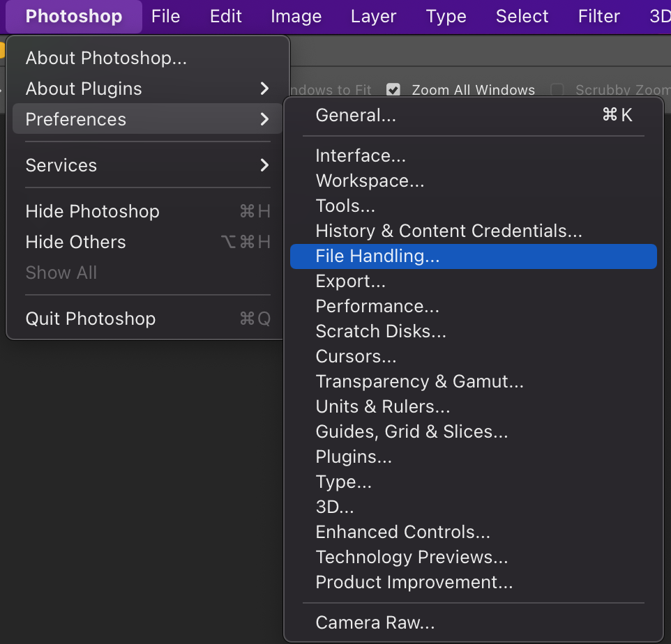Uncheck the Zoom All Windows checkbox
This screenshot has height=644, width=671.
(x=393, y=89)
